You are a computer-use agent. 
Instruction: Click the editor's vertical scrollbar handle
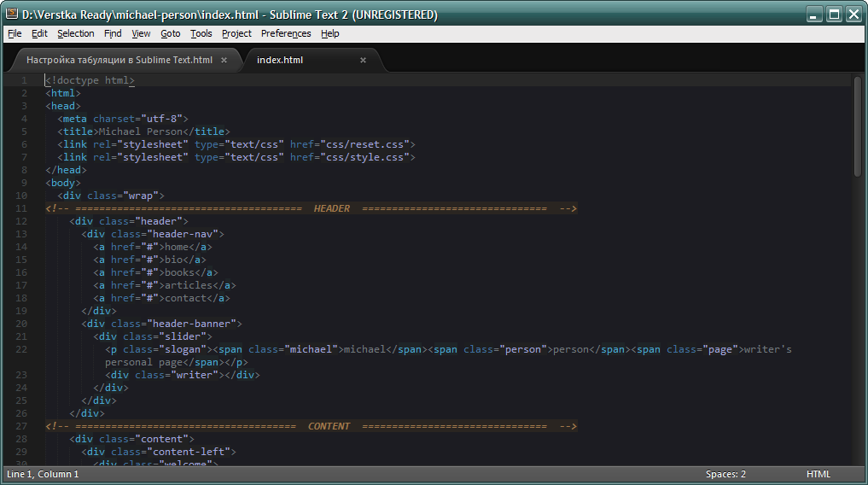tap(857, 126)
